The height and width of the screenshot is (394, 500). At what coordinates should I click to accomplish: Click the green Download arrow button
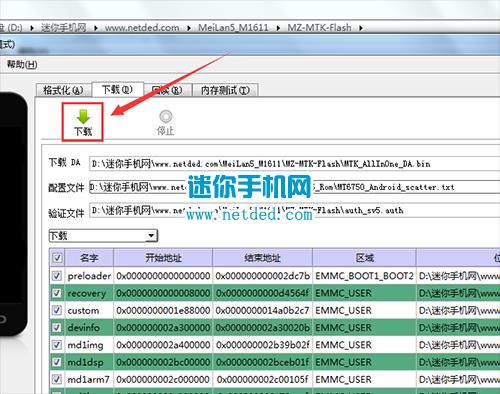click(x=83, y=122)
